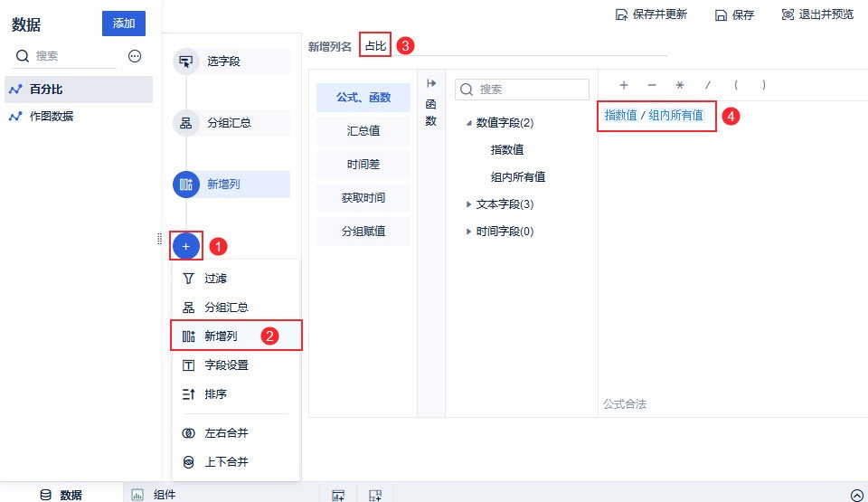Select the 指数值 field in tree
Viewport: 868px width, 502px height.
507,149
